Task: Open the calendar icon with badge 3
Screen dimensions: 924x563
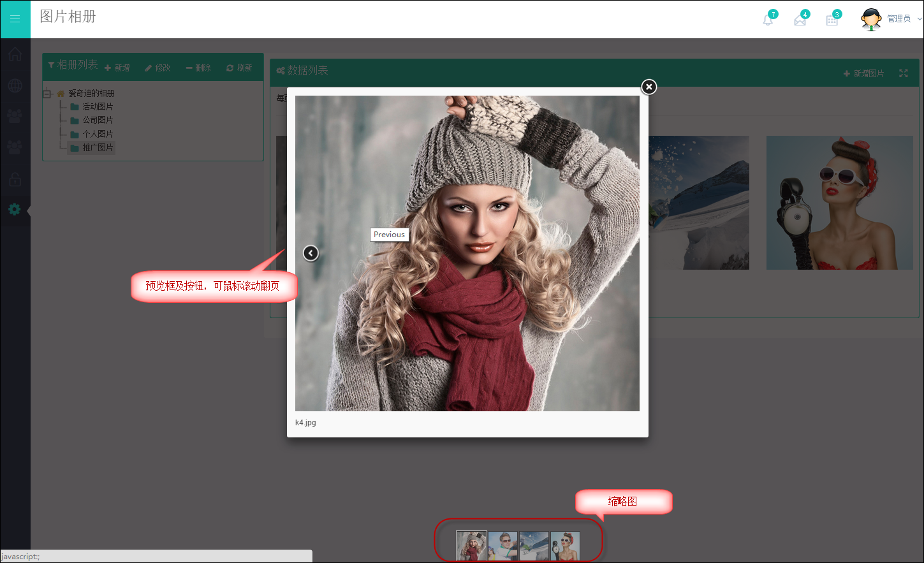Action: click(x=832, y=19)
